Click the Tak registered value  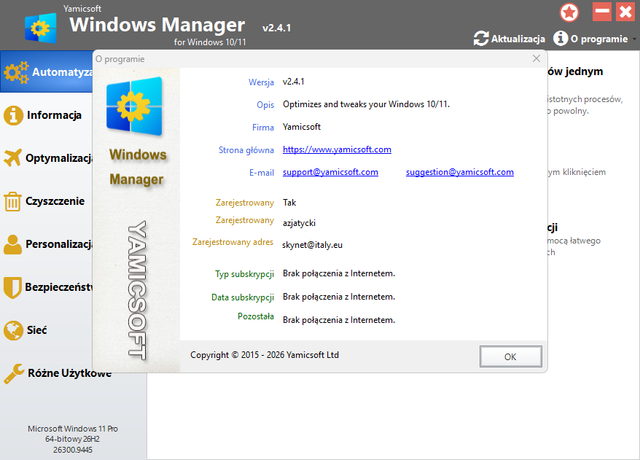289,203
